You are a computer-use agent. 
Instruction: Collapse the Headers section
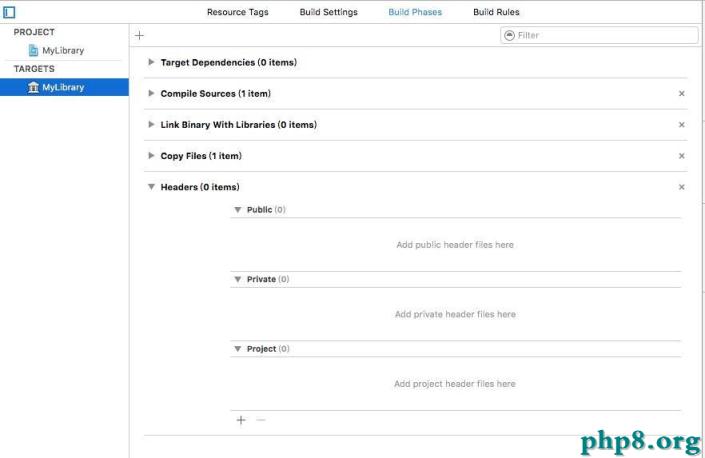(x=151, y=187)
